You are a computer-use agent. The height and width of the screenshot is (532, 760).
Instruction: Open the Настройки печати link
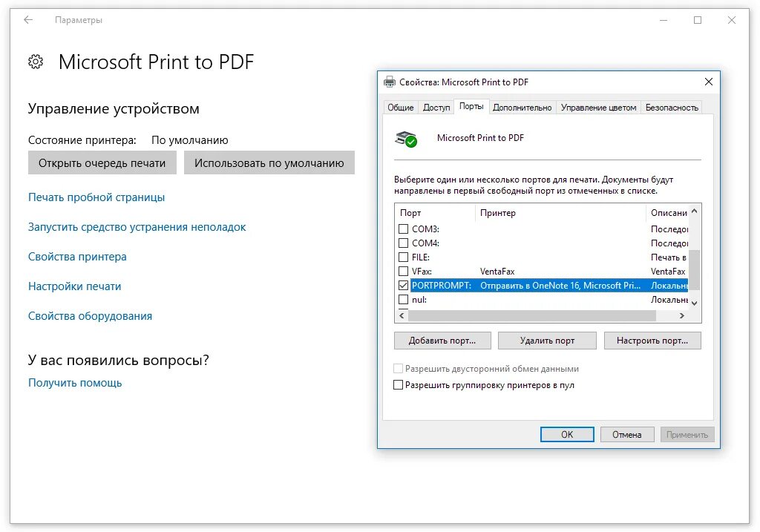[x=75, y=286]
